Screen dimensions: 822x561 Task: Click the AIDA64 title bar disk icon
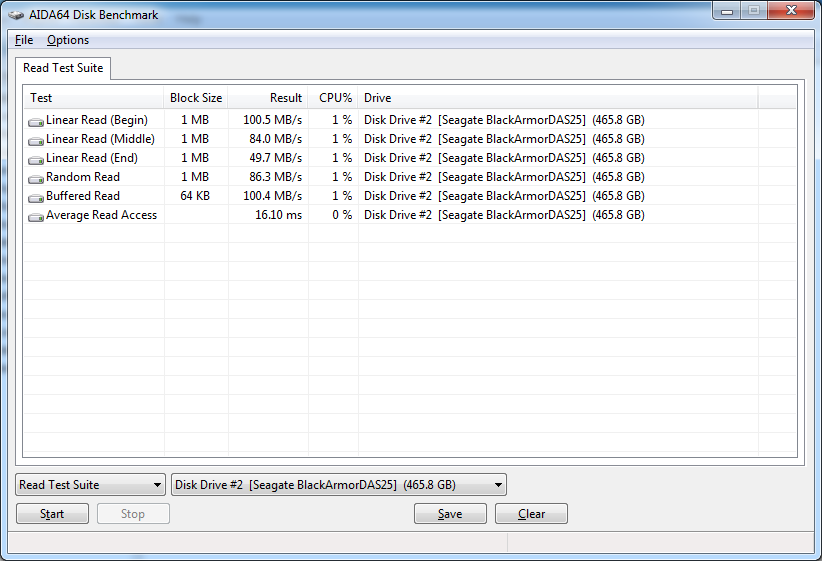click(x=16, y=15)
